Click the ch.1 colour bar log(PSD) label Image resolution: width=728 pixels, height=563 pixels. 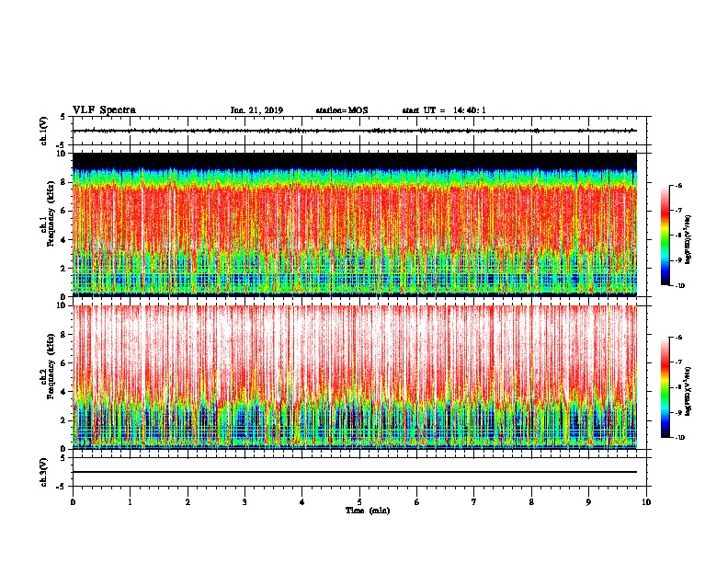(688, 239)
